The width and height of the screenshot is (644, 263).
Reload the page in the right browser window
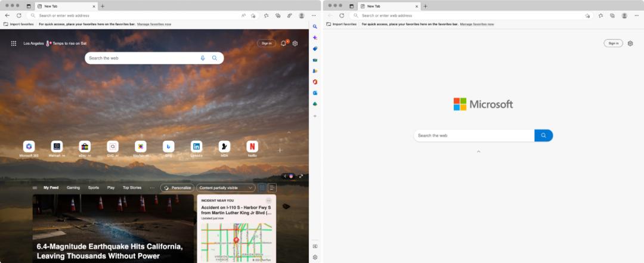point(342,16)
